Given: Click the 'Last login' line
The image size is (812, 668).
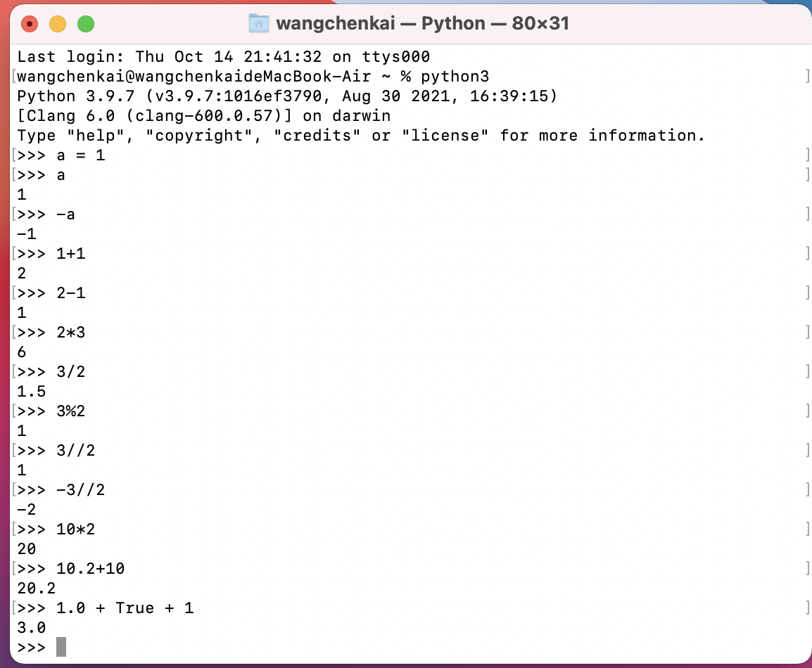Looking at the screenshot, I should (x=224, y=57).
